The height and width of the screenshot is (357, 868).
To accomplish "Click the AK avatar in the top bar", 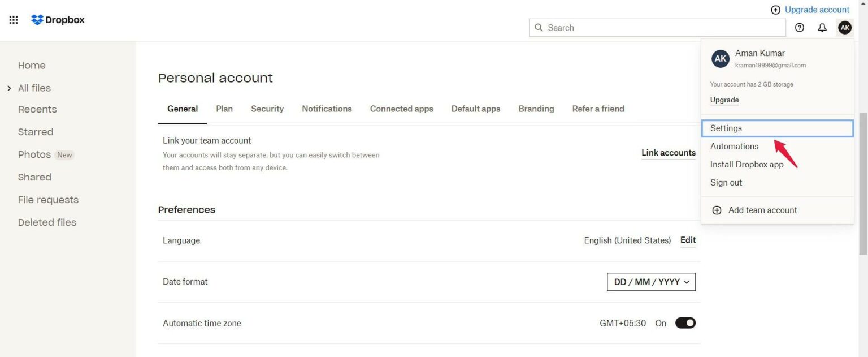I will coord(844,27).
